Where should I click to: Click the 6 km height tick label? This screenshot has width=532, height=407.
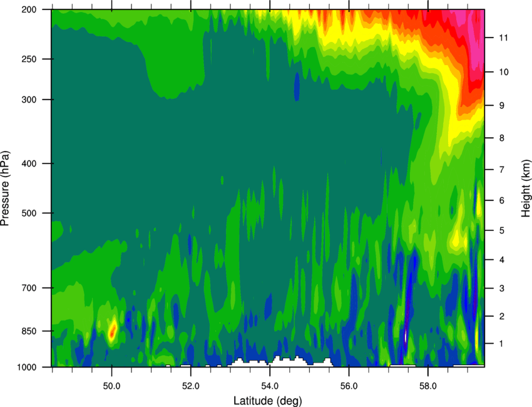click(501, 200)
